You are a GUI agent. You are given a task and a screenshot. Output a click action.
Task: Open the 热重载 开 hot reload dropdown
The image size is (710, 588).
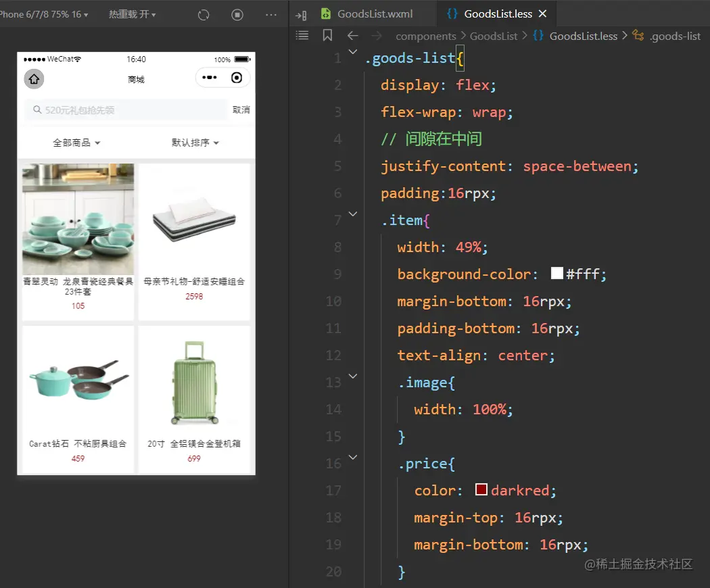click(x=133, y=14)
